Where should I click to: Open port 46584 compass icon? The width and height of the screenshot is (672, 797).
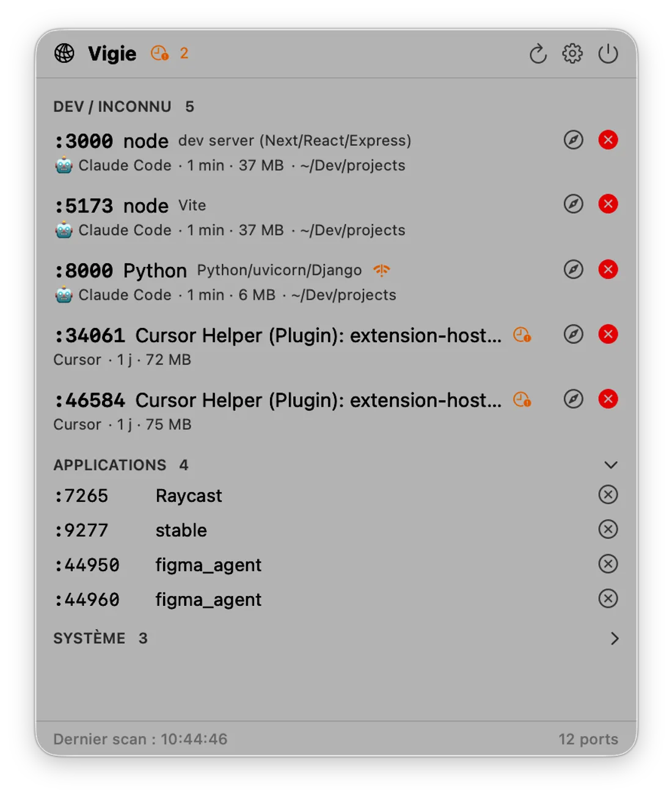pos(573,399)
